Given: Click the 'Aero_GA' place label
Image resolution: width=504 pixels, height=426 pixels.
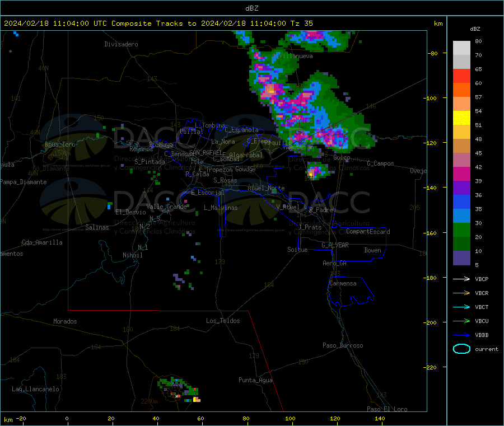Looking at the screenshot, I should (334, 263).
